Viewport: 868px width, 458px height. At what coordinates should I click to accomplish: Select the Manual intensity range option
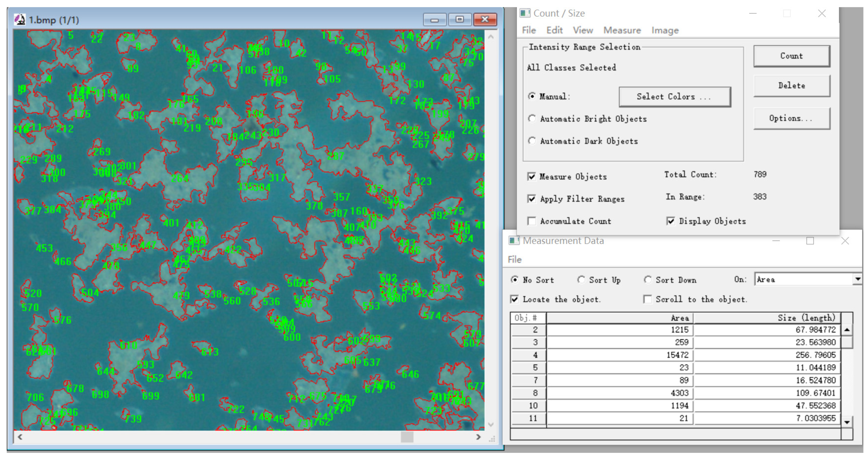point(532,96)
